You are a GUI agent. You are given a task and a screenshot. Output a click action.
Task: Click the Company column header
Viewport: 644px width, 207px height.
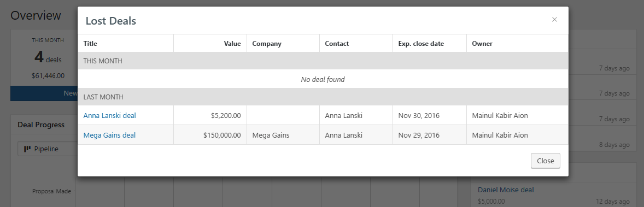267,44
